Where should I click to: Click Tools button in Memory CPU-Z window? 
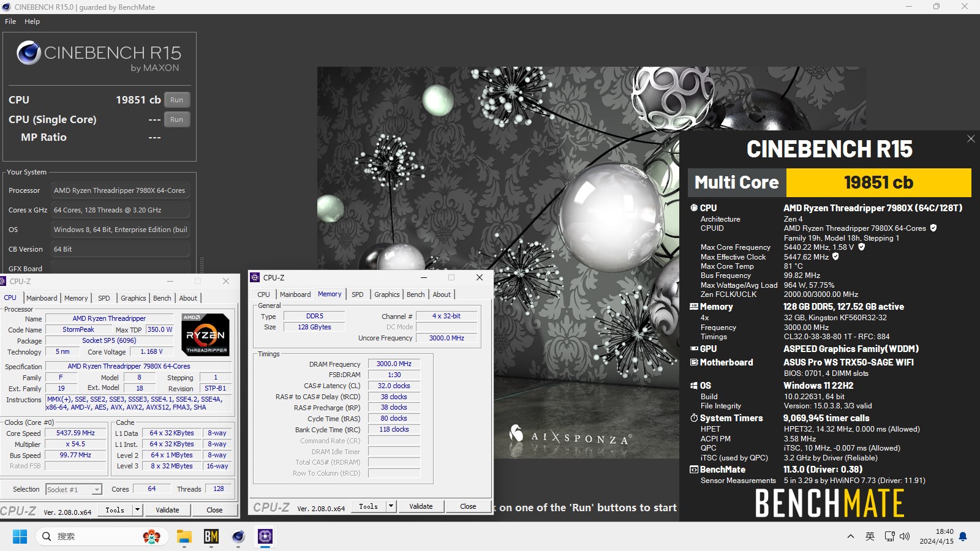(x=369, y=506)
